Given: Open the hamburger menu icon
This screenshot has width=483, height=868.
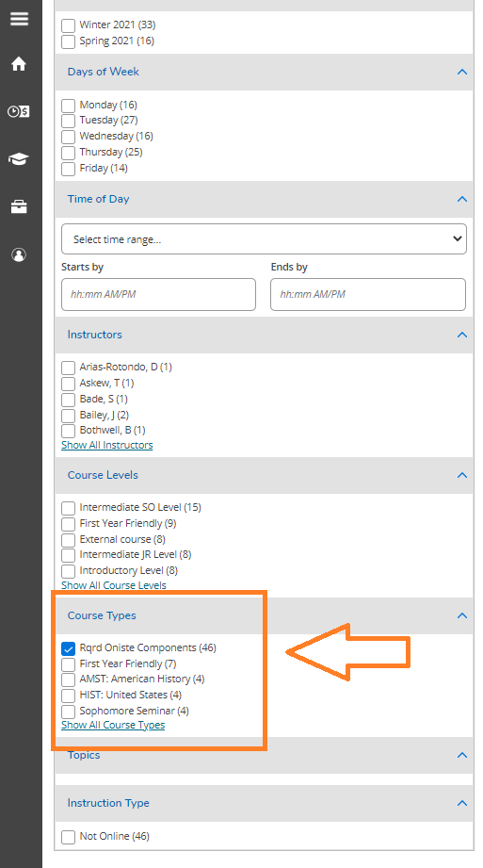Looking at the screenshot, I should [x=19, y=18].
